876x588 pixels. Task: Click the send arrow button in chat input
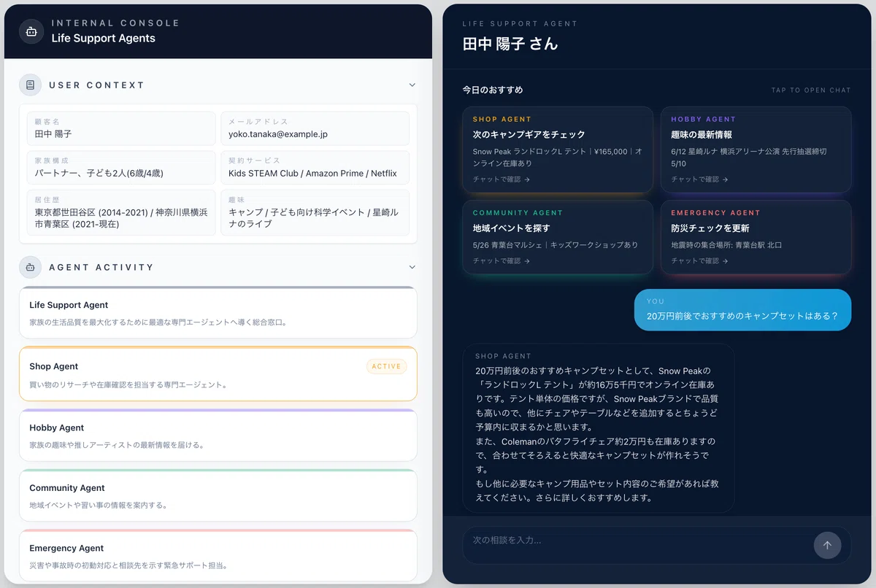tap(827, 545)
